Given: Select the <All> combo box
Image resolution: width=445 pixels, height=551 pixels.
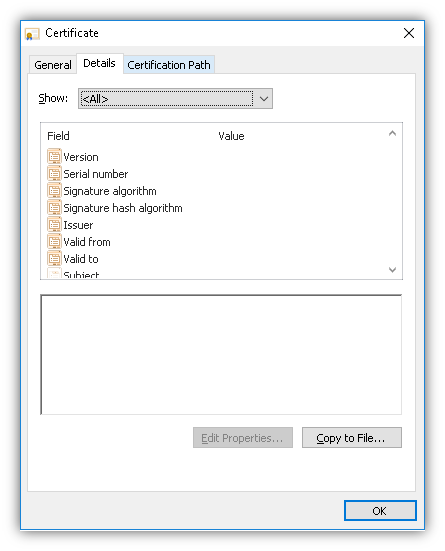Looking at the screenshot, I should click(x=175, y=99).
